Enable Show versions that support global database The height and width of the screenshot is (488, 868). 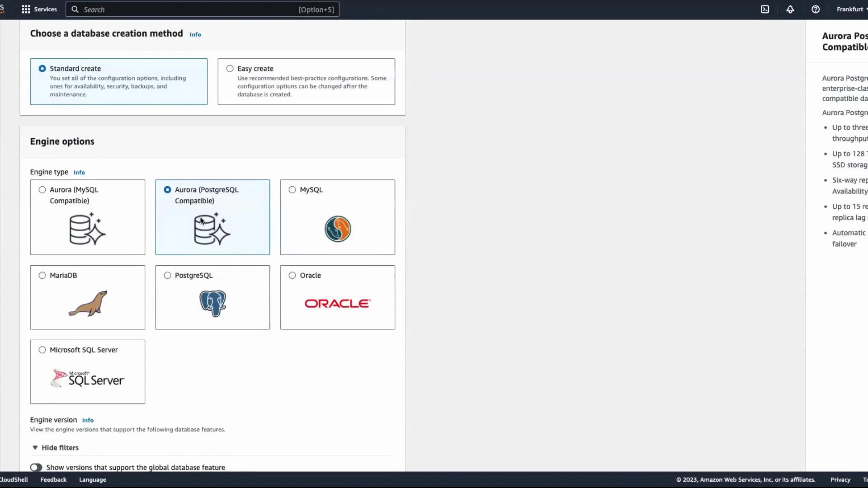click(36, 467)
